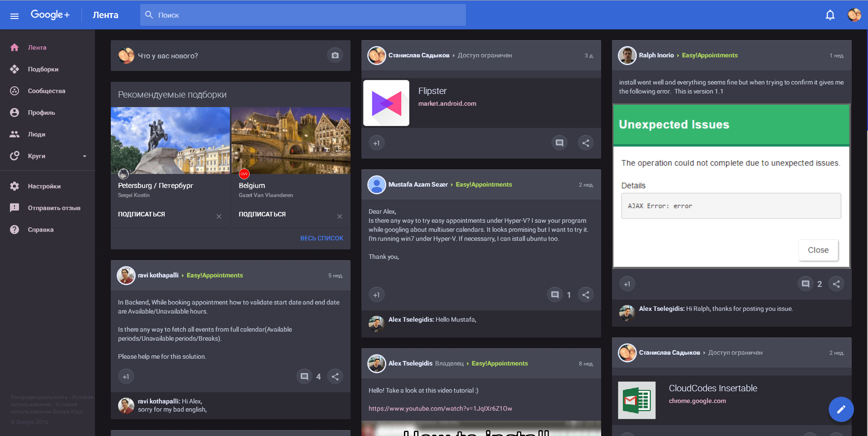Open Easy!Appointments link in Alex Tselegidis post
868x436 pixels.
click(x=500, y=363)
